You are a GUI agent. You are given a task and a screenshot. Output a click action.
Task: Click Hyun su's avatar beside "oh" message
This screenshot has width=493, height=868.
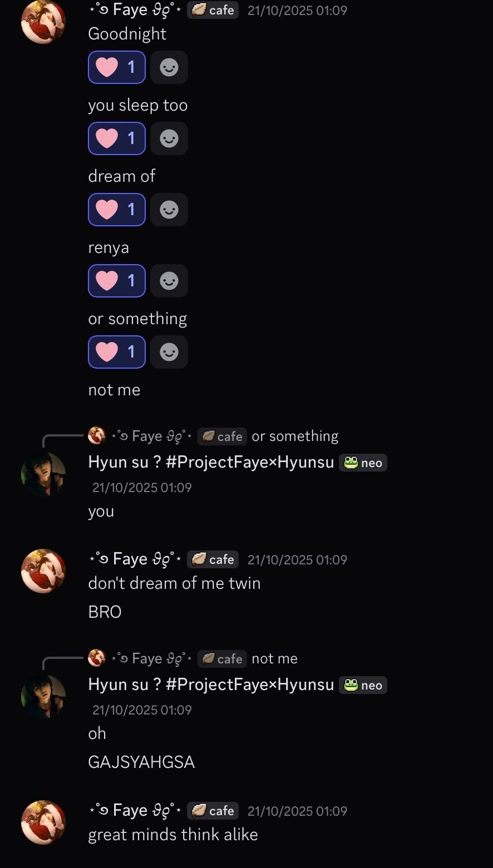pyautogui.click(x=43, y=696)
